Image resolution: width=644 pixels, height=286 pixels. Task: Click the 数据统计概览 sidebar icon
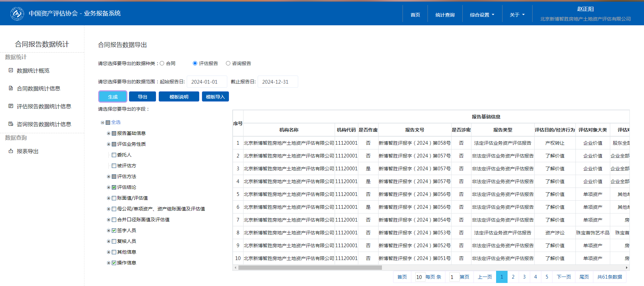click(11, 70)
